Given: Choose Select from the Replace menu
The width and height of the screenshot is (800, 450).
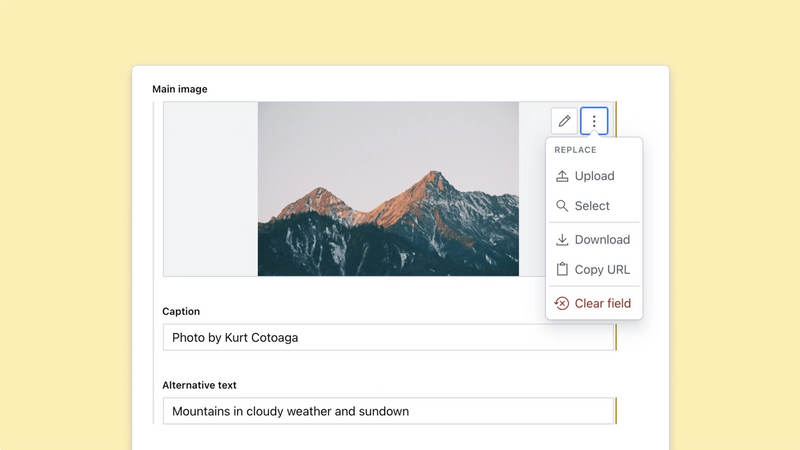Looking at the screenshot, I should coord(594,206).
